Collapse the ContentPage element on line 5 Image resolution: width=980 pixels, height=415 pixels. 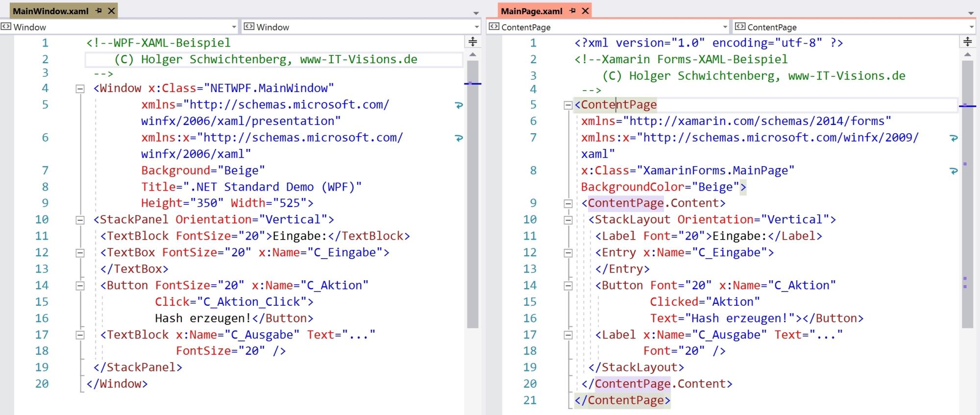[568, 105]
